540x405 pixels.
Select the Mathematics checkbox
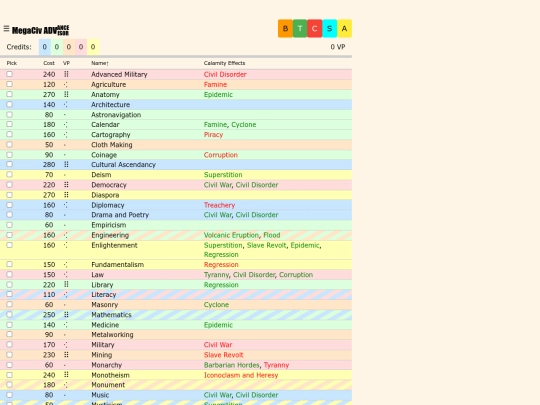(10, 314)
